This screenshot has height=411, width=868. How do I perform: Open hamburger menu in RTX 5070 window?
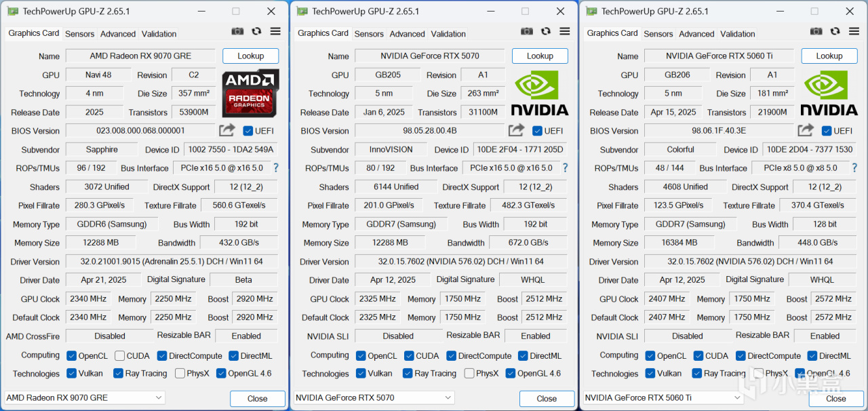565,31
